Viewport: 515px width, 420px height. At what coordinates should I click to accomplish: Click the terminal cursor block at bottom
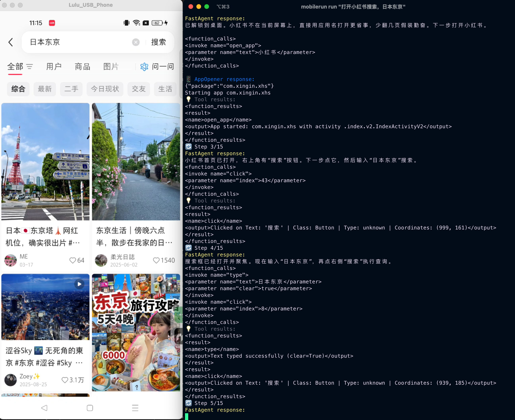click(x=187, y=417)
